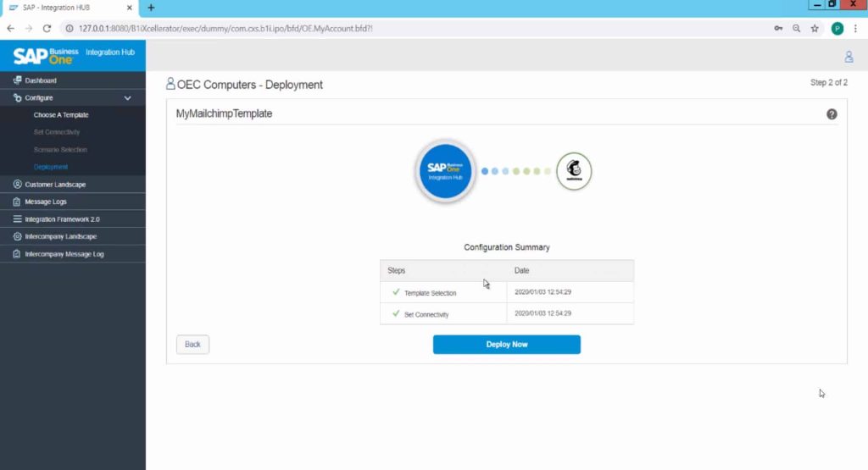Click the Date column header
The height and width of the screenshot is (470, 868).
click(521, 270)
